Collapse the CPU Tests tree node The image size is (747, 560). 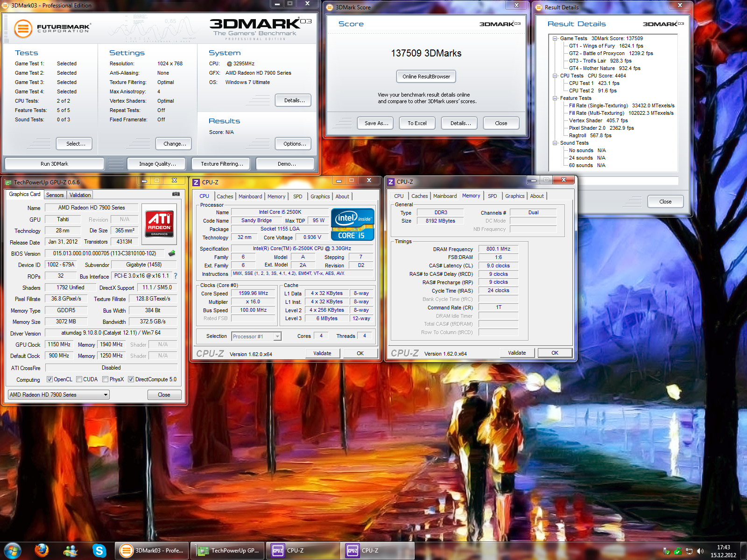click(x=555, y=76)
